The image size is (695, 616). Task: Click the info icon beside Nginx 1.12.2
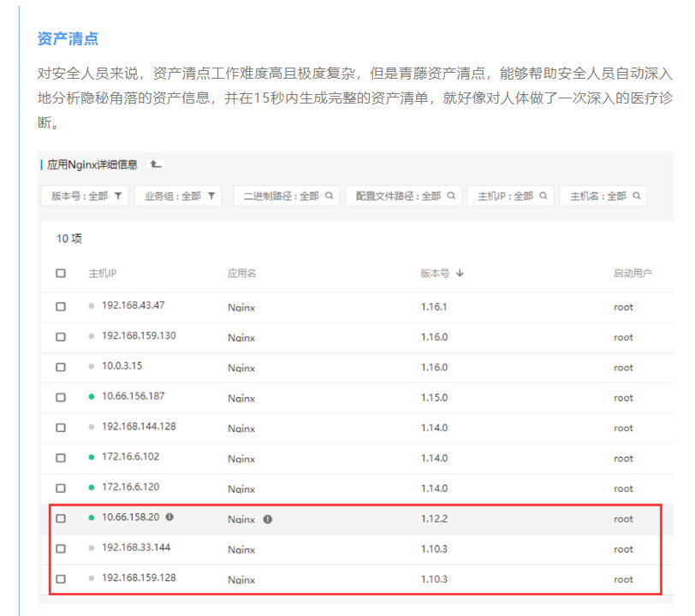pyautogui.click(x=268, y=519)
